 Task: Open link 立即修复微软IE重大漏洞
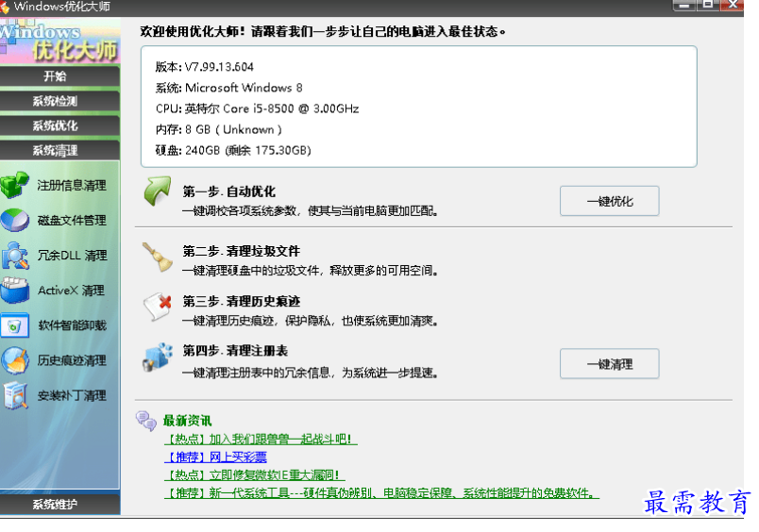coord(254,474)
